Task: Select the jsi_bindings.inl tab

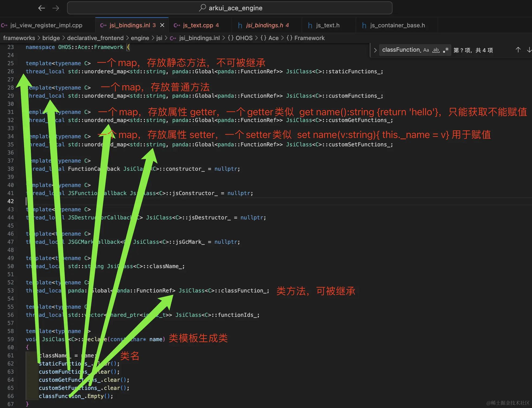Action: pyautogui.click(x=130, y=25)
